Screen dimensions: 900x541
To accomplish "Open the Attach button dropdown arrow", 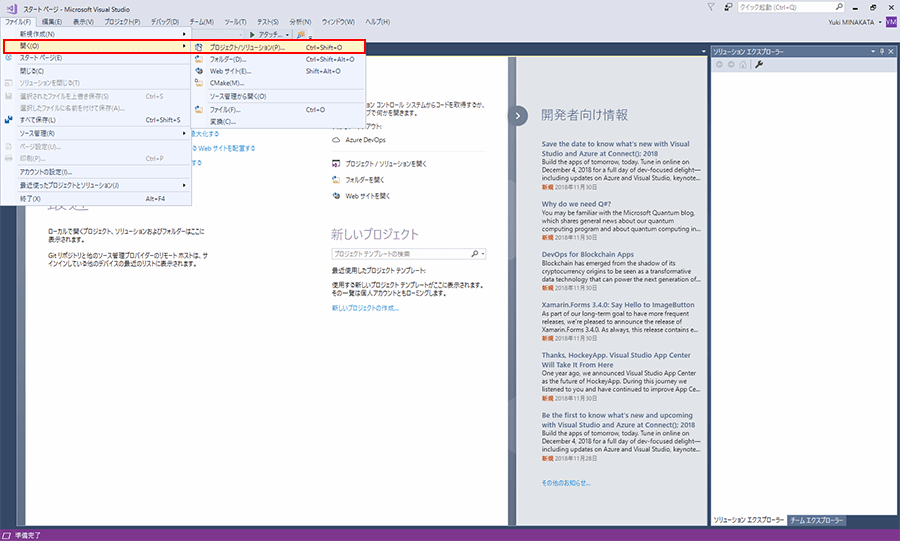I will [288, 35].
